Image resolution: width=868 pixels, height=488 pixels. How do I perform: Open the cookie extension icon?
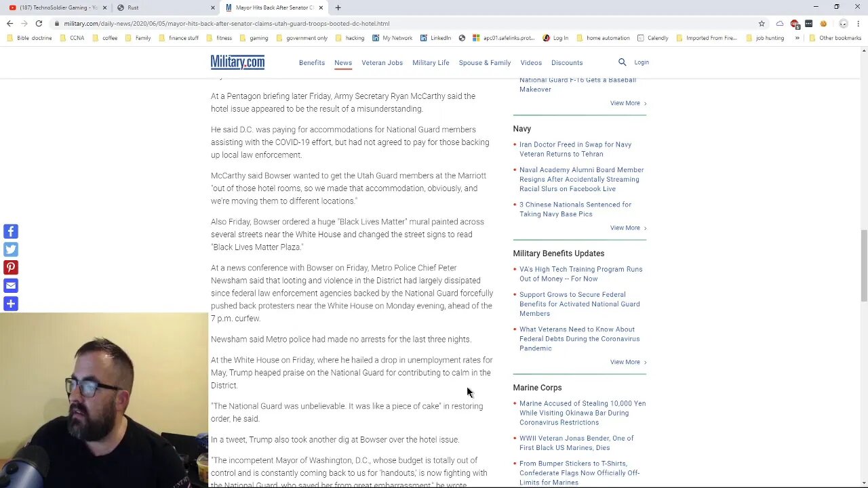(823, 23)
